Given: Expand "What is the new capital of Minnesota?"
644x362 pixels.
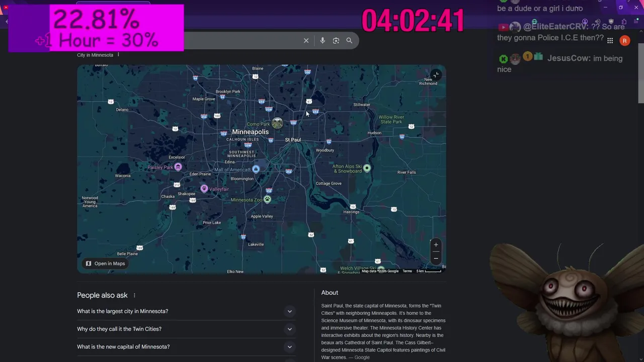Looking at the screenshot, I should coord(186,346).
